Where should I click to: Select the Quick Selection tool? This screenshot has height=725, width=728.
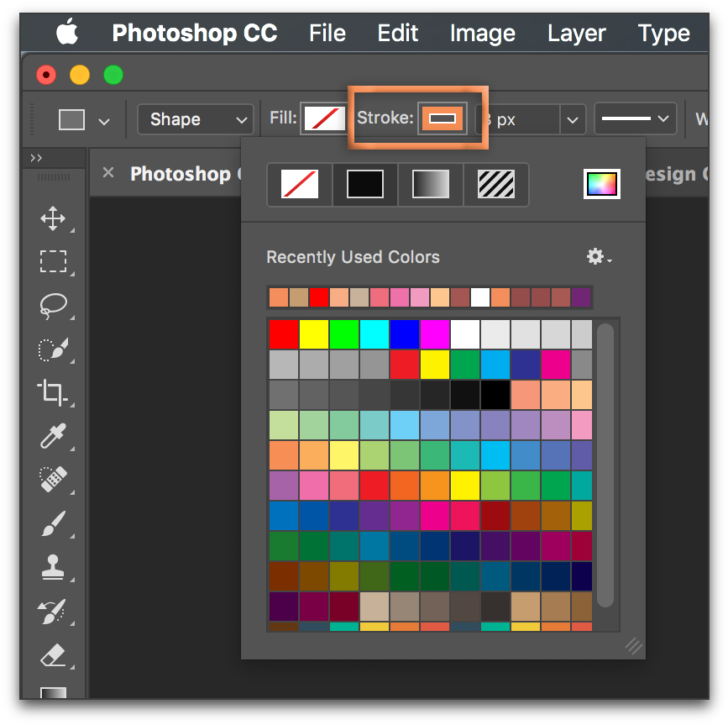tap(53, 349)
